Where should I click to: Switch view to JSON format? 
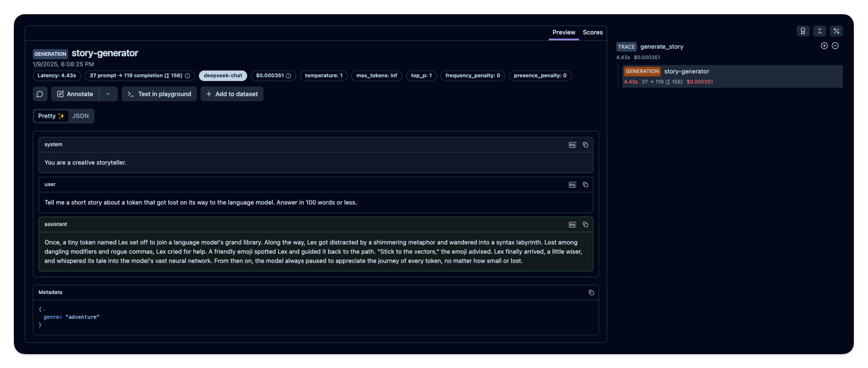tap(81, 116)
